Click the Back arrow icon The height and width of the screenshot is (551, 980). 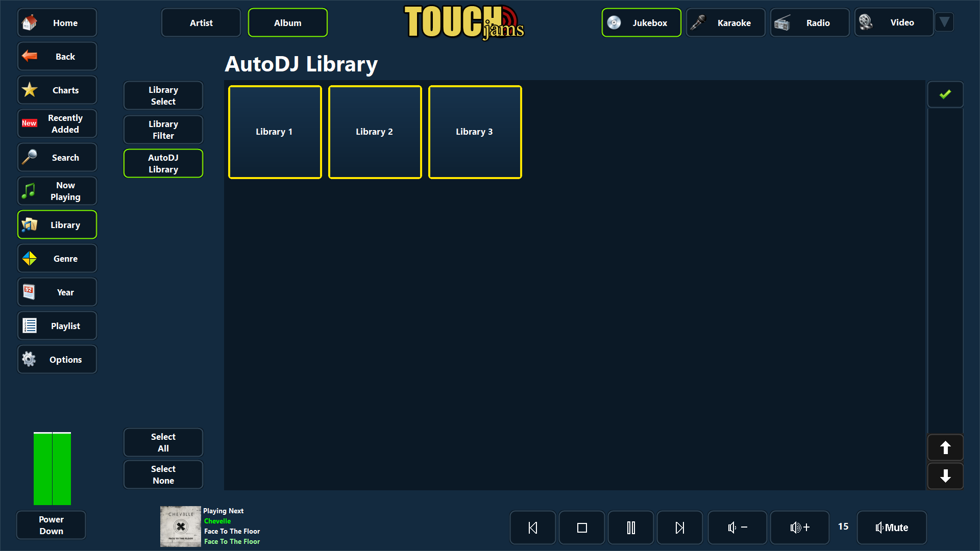tap(29, 56)
